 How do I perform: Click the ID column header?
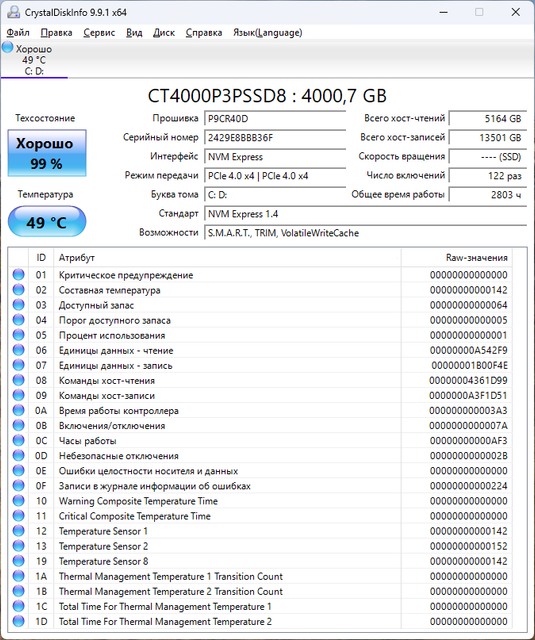41,258
